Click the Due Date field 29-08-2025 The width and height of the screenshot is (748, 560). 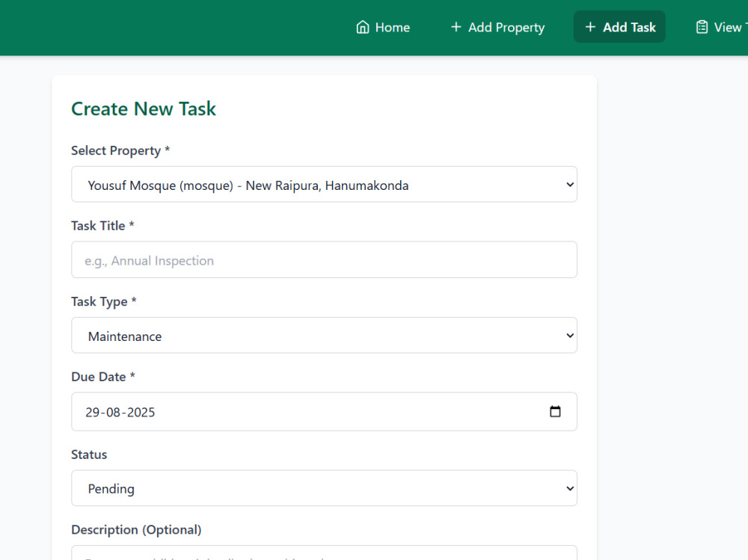(325, 412)
